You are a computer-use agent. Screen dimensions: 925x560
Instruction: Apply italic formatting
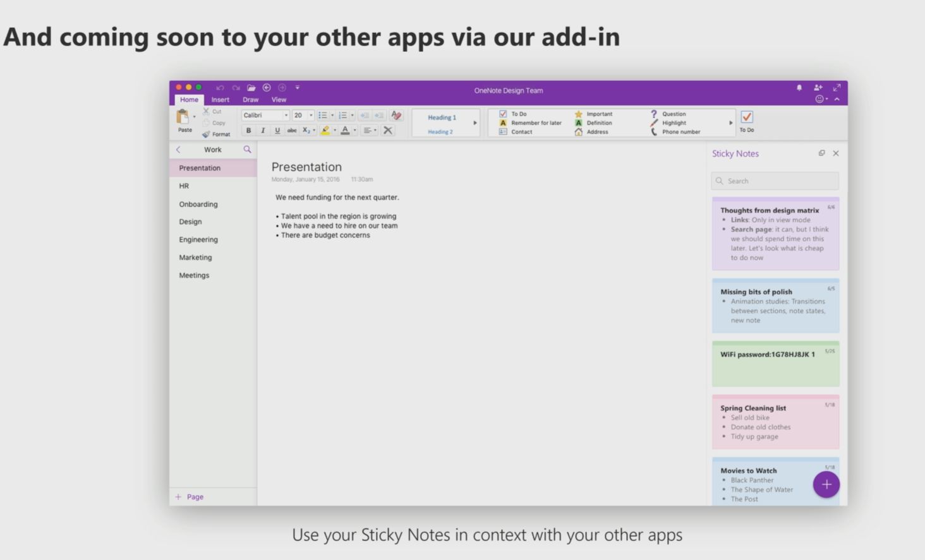click(263, 130)
